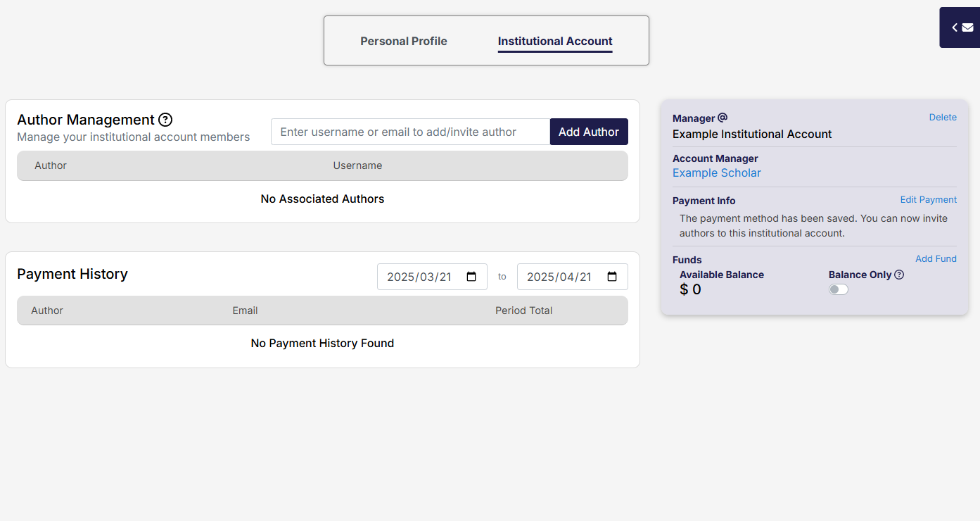Screen dimensions: 980x521
Task: Click the 2025/04/21 end date field
Action: point(559,277)
